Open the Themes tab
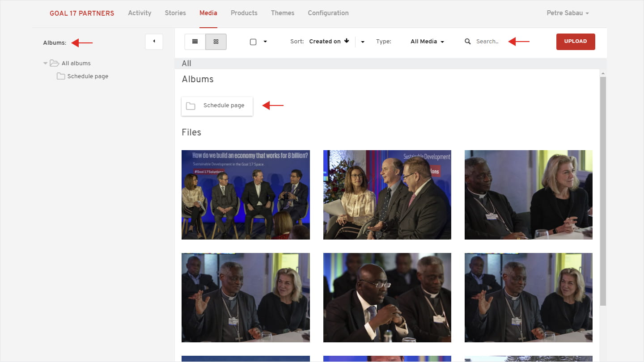 [283, 13]
